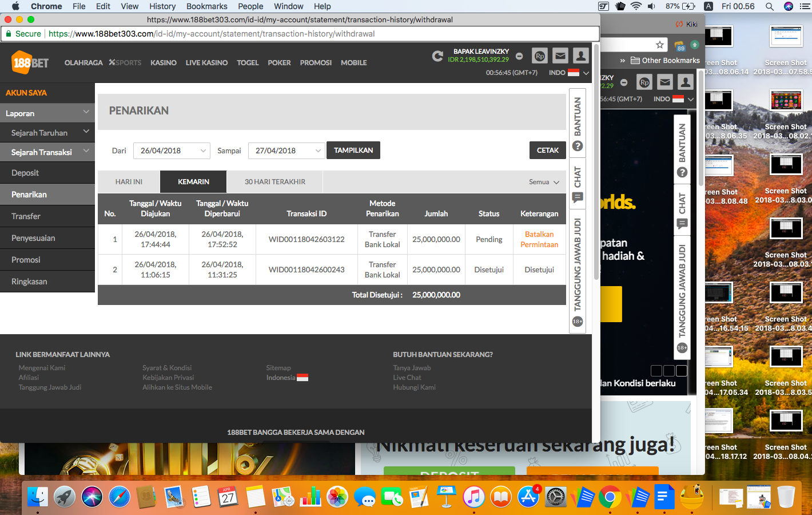Open App Store in the Dock
The image size is (812, 515).
coord(528,497)
